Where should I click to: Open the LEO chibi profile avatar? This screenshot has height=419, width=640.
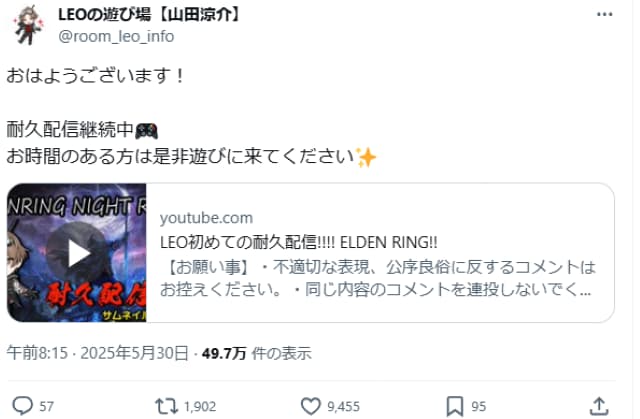click(x=27, y=24)
